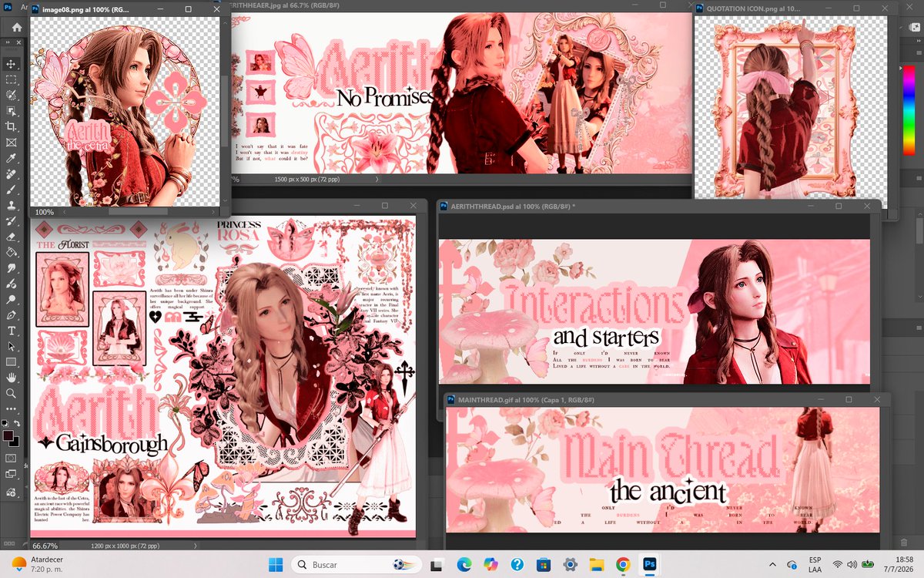Select the Spot Healing Brush tool
The image size is (924, 578).
12,174
